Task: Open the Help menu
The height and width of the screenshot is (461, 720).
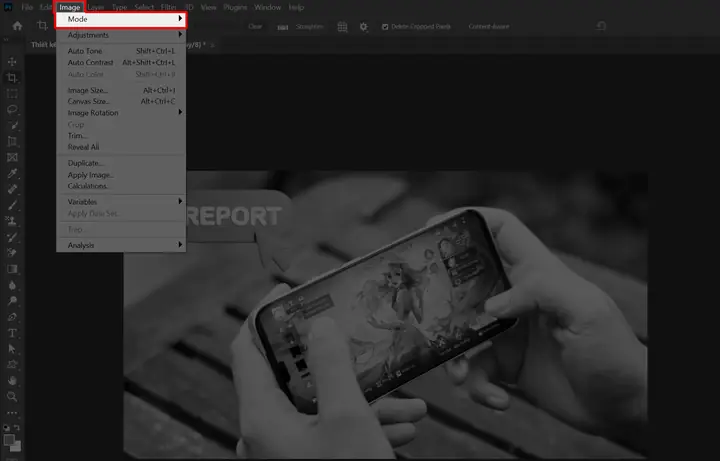Action: pos(296,7)
